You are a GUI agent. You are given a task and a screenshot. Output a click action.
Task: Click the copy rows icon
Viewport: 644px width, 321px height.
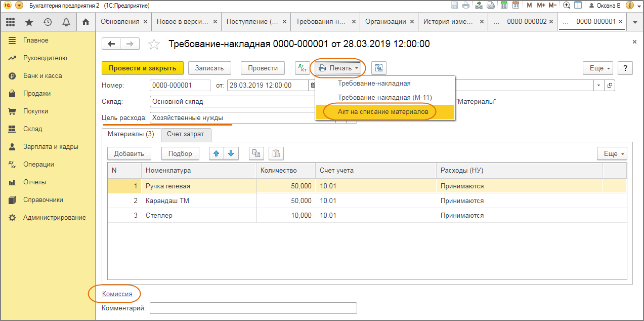(256, 153)
